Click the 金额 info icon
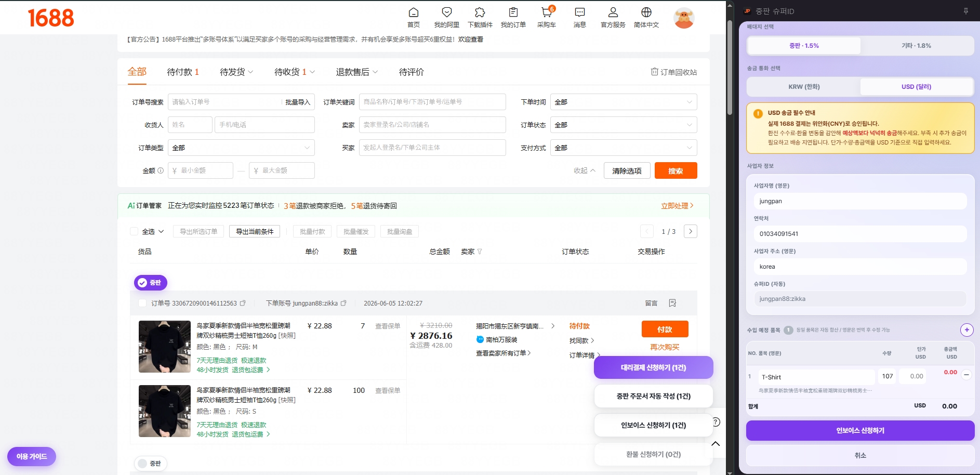 tap(161, 170)
